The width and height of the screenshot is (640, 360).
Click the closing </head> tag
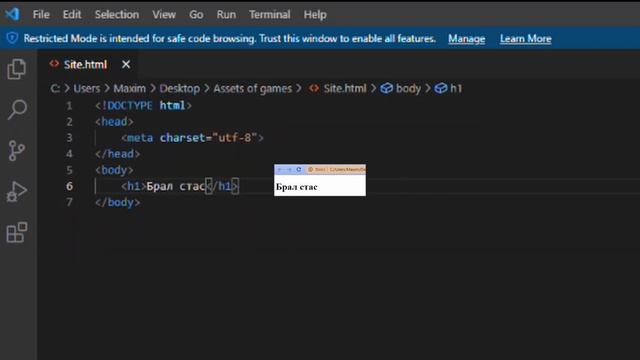tap(118, 154)
